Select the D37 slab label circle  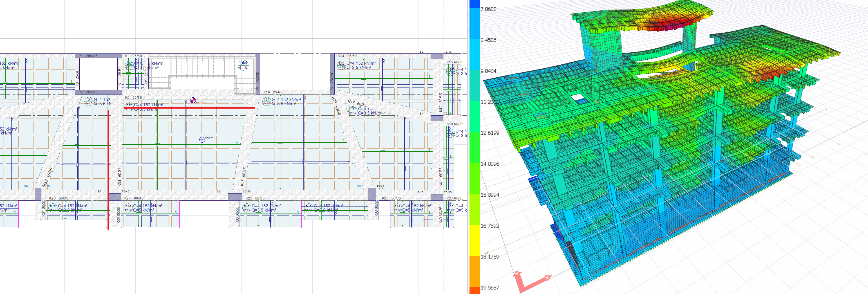(x=129, y=106)
